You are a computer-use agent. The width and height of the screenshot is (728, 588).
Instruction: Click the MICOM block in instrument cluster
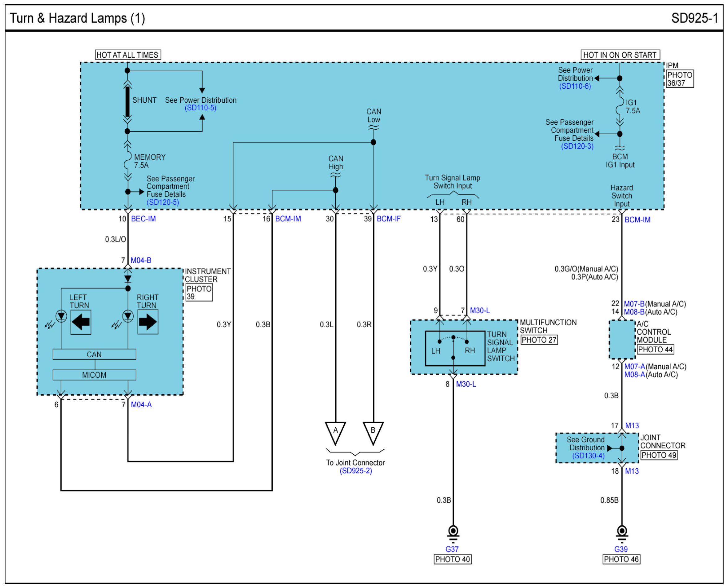click(x=95, y=375)
